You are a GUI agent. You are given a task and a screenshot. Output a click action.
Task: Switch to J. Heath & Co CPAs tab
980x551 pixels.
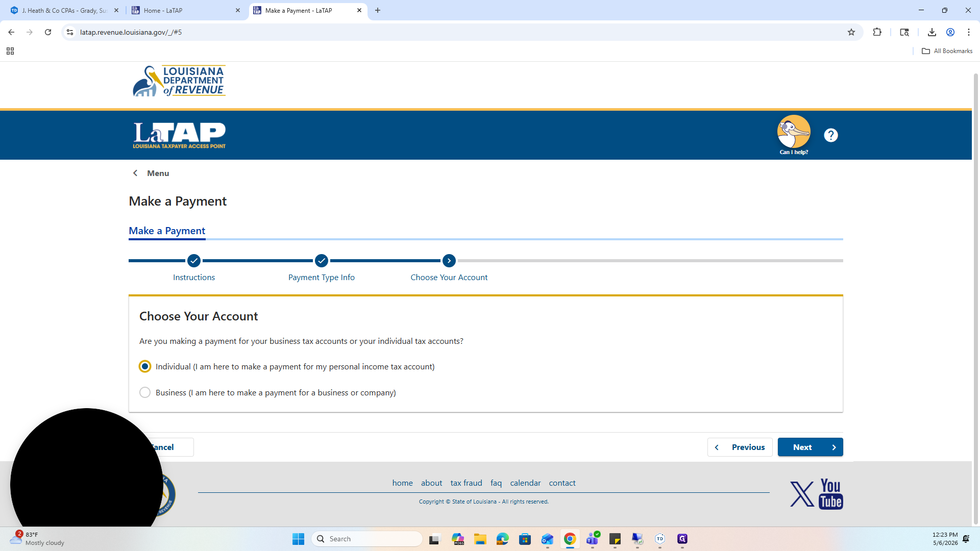(65, 10)
